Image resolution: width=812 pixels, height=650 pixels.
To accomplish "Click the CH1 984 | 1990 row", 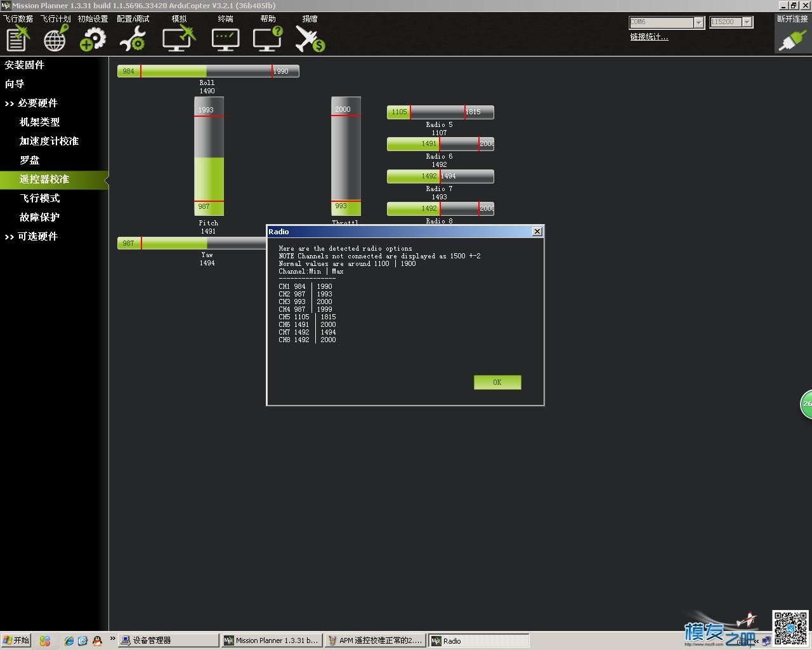I will click(305, 286).
